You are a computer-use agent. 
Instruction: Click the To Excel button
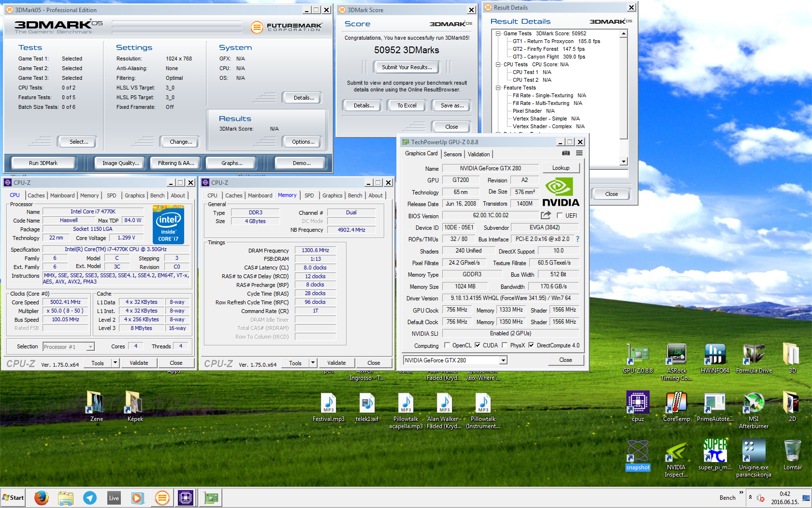406,105
